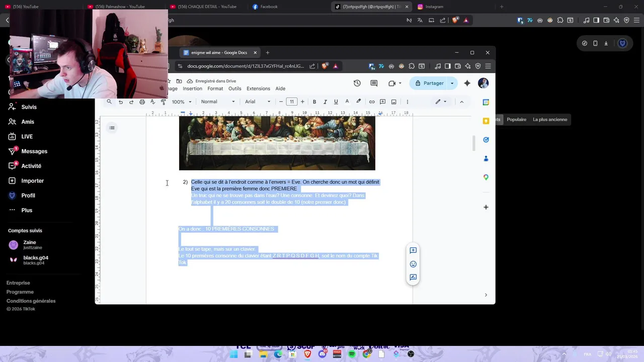Open the Extensions menu
Viewport: 644px width, 362px height.
(258, 88)
